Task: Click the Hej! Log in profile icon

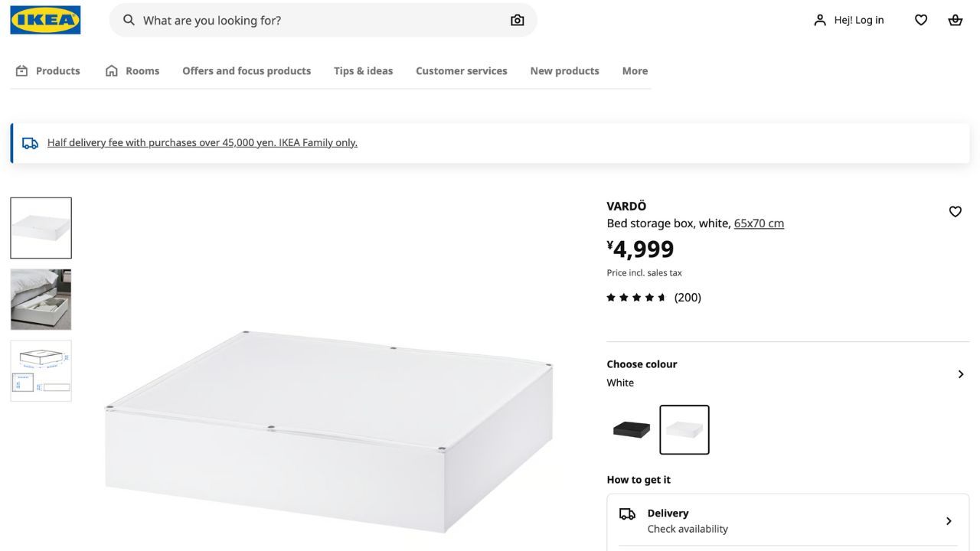Action: click(x=820, y=20)
